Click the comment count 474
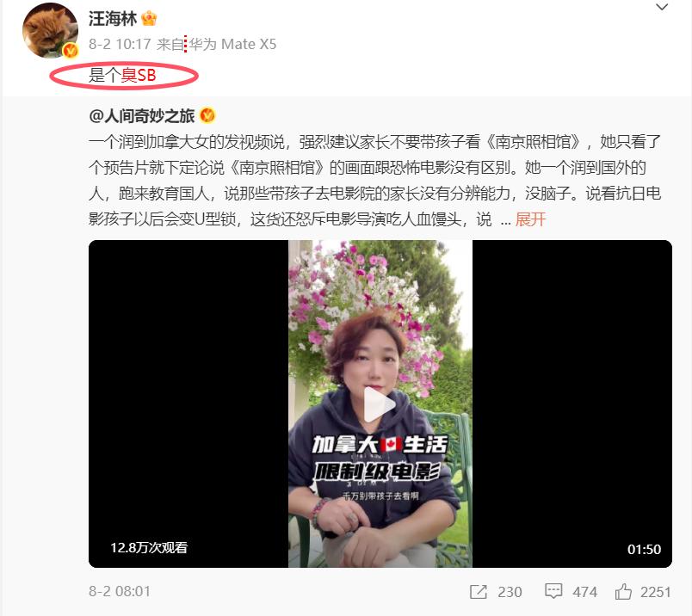The image size is (692, 616). point(584,592)
